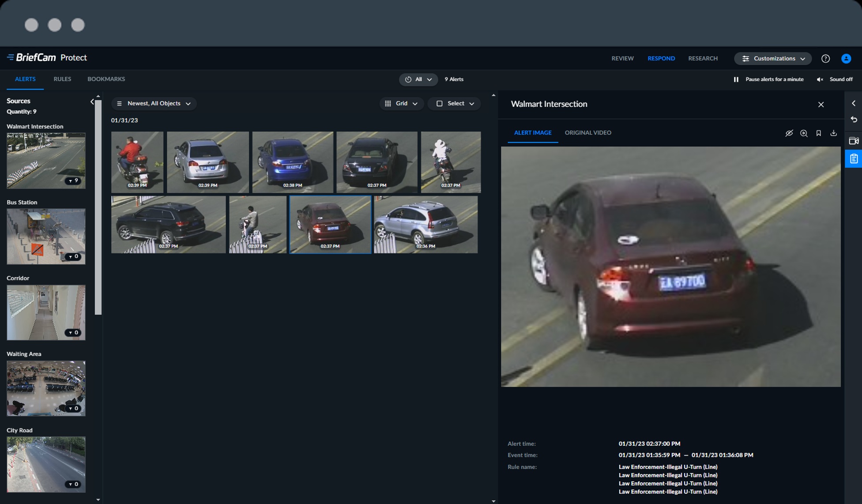
Task: Go to the RESEARCH section
Action: pos(703,58)
